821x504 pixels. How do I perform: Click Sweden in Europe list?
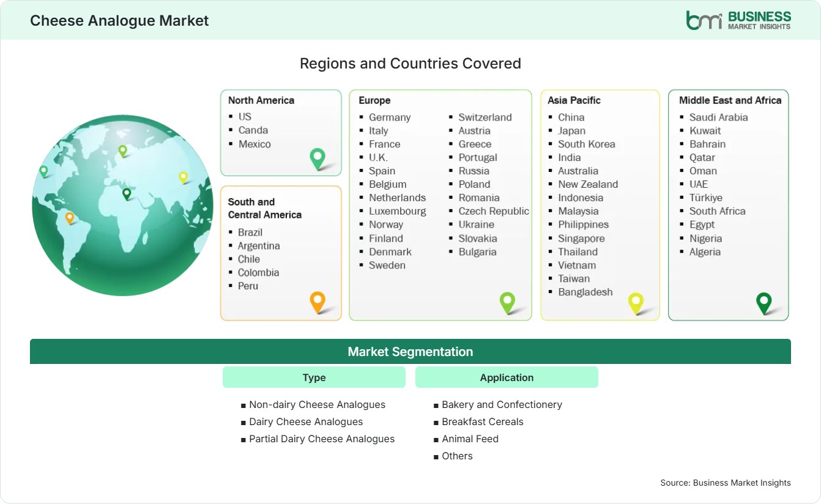coord(387,265)
